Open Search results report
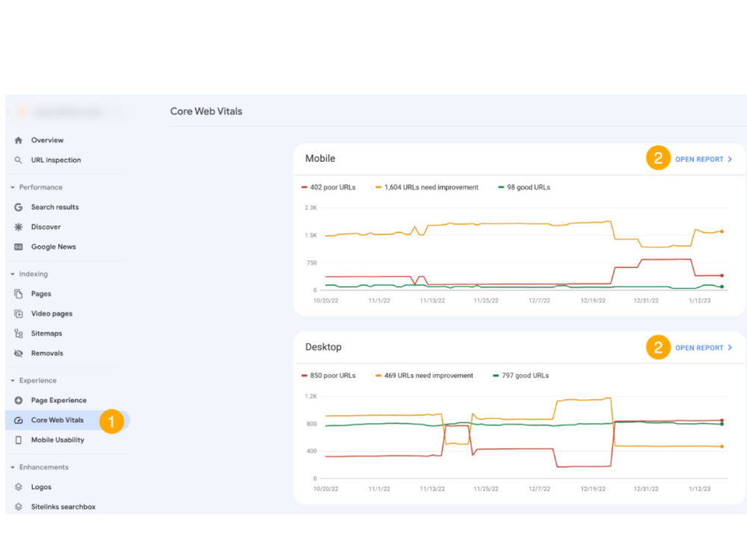Viewport: 747px width, 560px height. tap(55, 207)
